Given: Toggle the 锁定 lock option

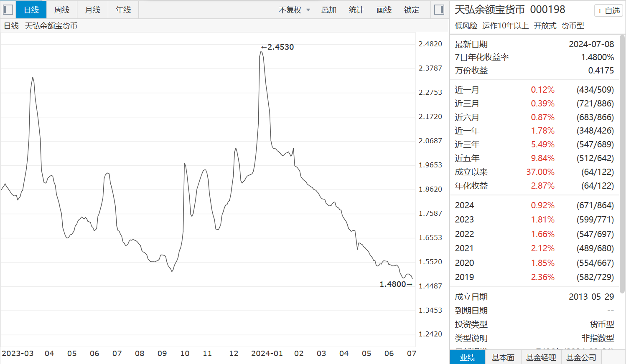Looking at the screenshot, I should [x=412, y=10].
